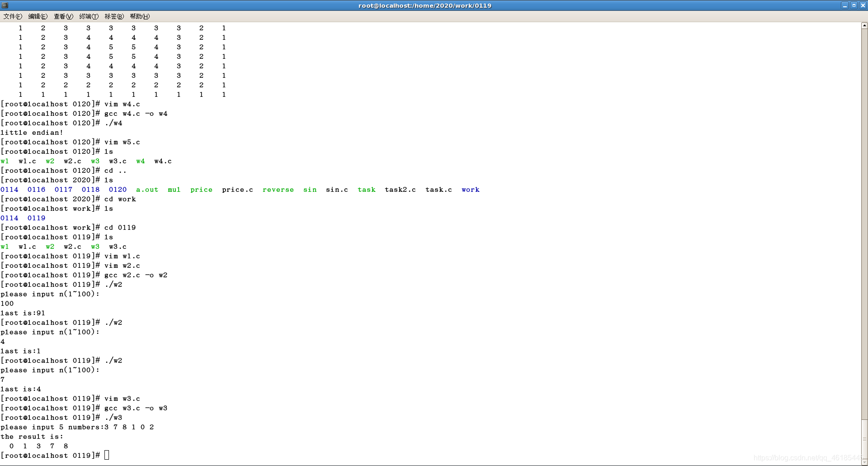This screenshot has width=868, height=466.
Task: Open the 帮助(H) menu
Action: point(140,16)
